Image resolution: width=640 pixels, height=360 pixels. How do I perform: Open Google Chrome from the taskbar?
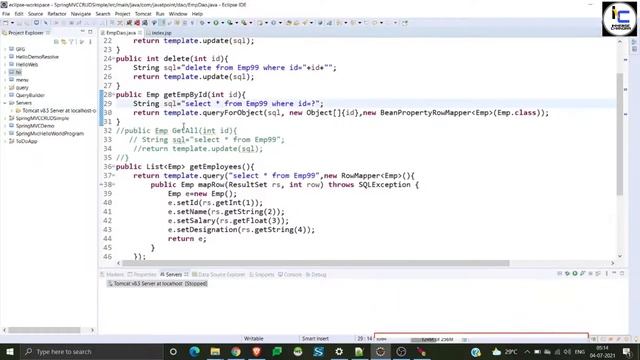click(236, 351)
